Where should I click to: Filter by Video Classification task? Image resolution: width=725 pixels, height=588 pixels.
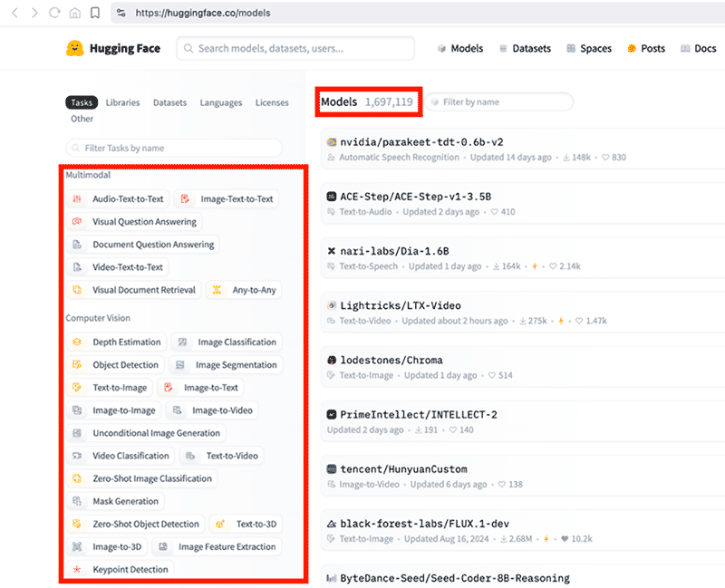pyautogui.click(x=121, y=456)
